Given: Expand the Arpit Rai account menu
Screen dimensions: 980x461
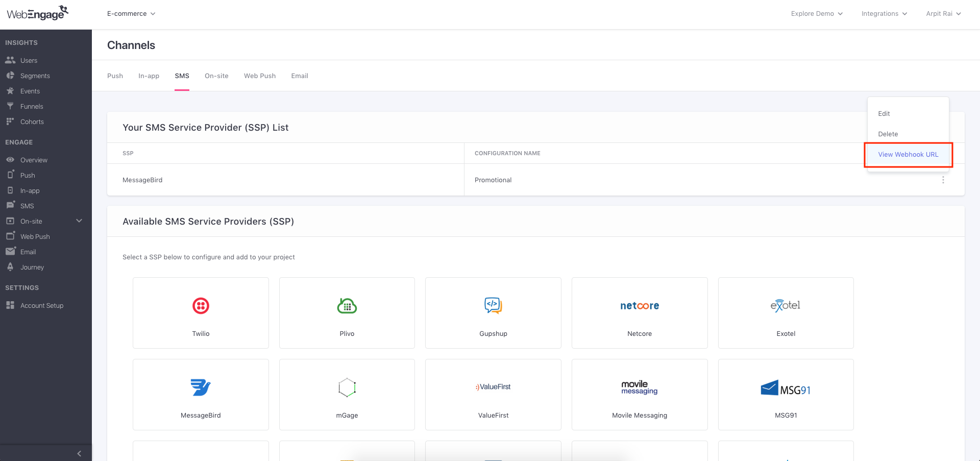Looking at the screenshot, I should point(943,14).
